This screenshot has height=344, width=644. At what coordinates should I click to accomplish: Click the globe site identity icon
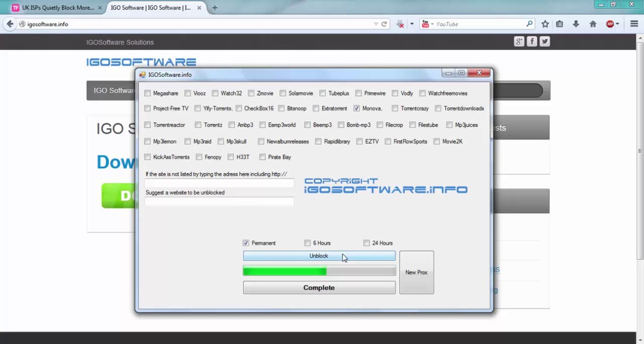click(x=22, y=24)
